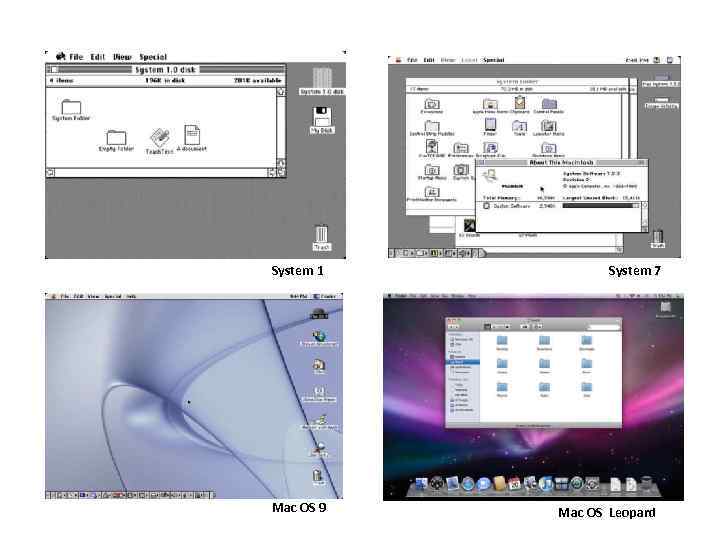Open Dashboard from the Leopard Dock
The image size is (720, 540).
(x=437, y=484)
